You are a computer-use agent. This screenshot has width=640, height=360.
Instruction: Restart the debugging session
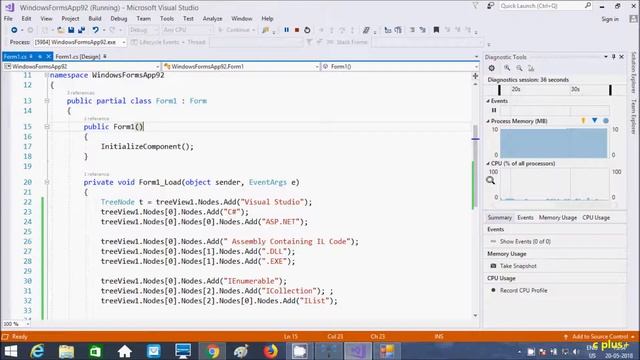point(307,30)
